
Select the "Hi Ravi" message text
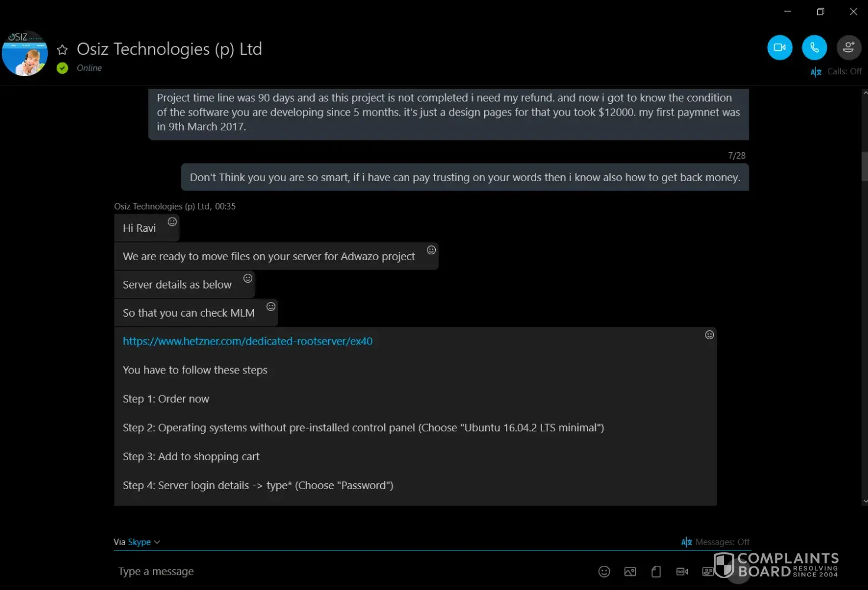point(139,228)
